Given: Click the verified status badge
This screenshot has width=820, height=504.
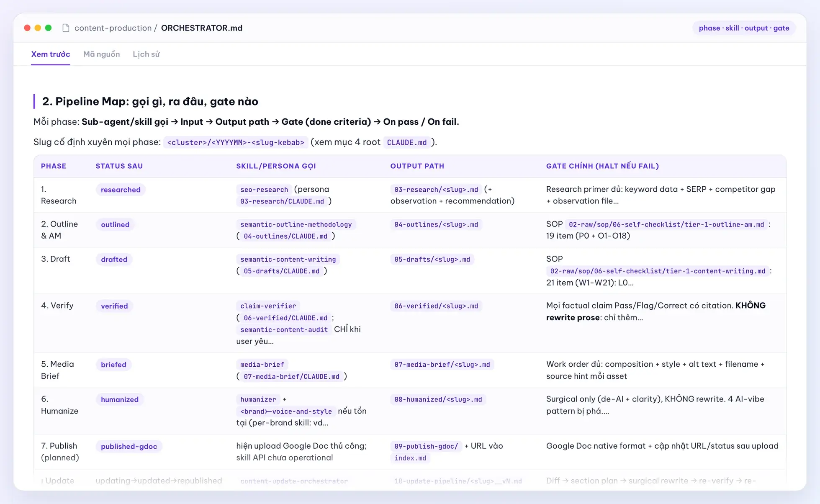Looking at the screenshot, I should click(x=114, y=306).
